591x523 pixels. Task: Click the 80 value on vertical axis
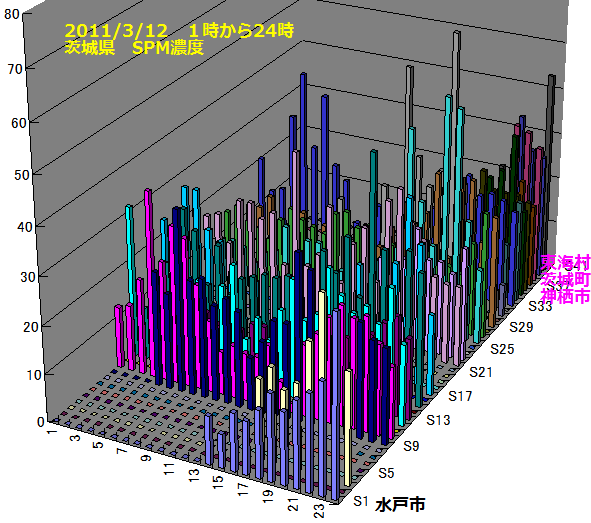(x=11, y=14)
